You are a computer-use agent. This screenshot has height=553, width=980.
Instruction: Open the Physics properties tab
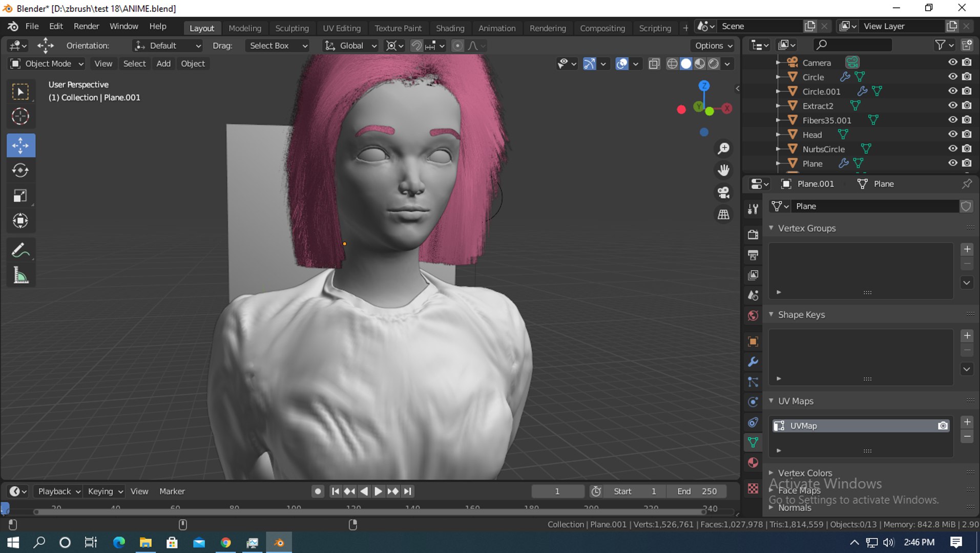click(753, 402)
